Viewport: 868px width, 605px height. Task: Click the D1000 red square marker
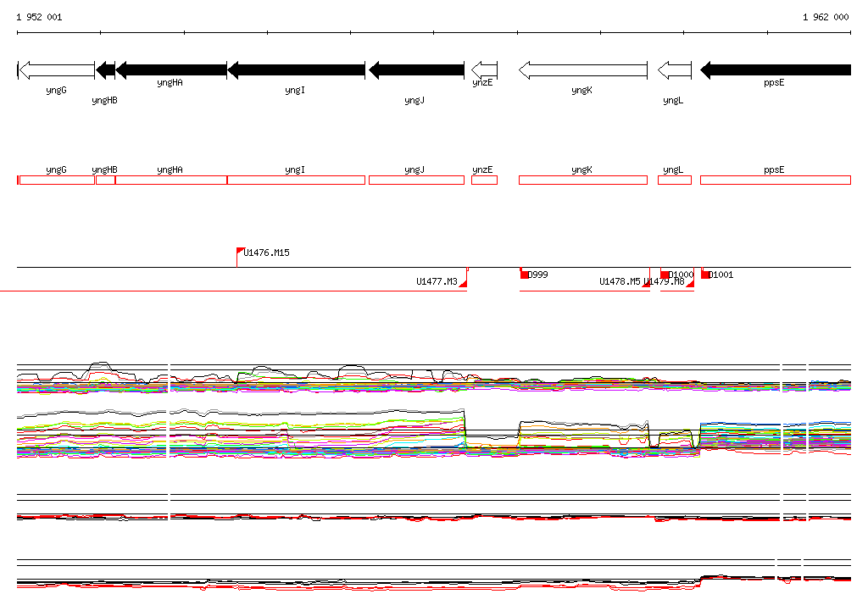pyautogui.click(x=665, y=274)
